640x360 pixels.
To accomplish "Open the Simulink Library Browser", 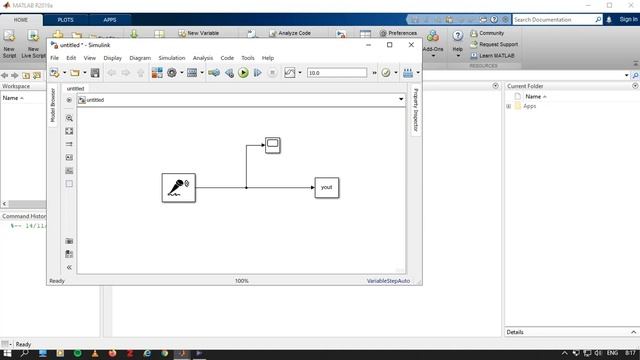I will pyautogui.click(x=157, y=73).
